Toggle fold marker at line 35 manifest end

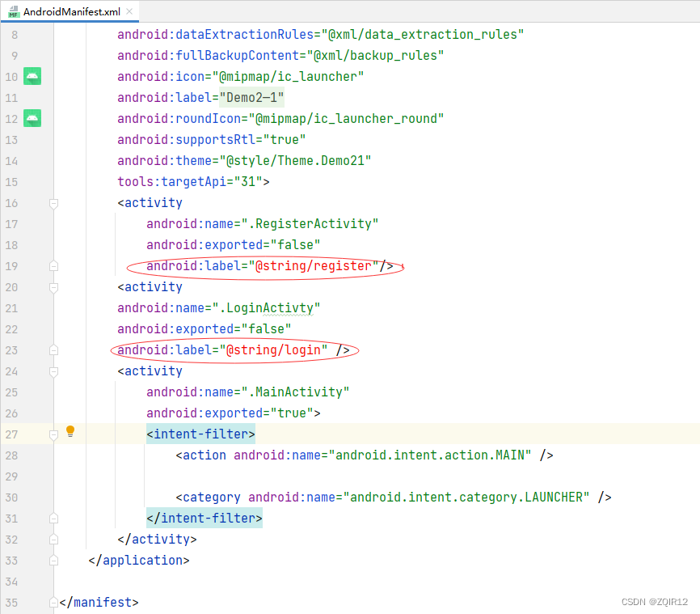[x=53, y=603]
